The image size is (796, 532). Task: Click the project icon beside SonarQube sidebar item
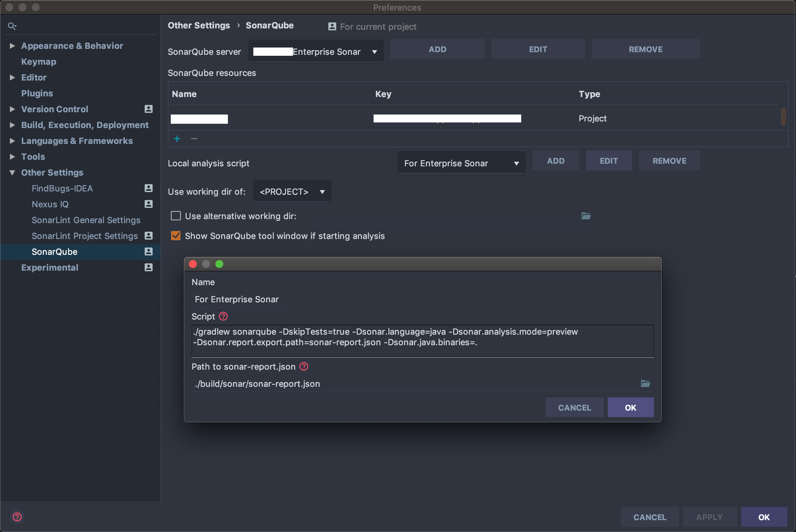[x=148, y=251]
